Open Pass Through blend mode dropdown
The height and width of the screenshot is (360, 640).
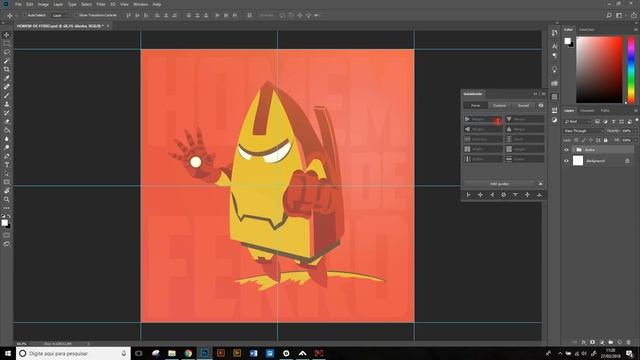point(583,131)
